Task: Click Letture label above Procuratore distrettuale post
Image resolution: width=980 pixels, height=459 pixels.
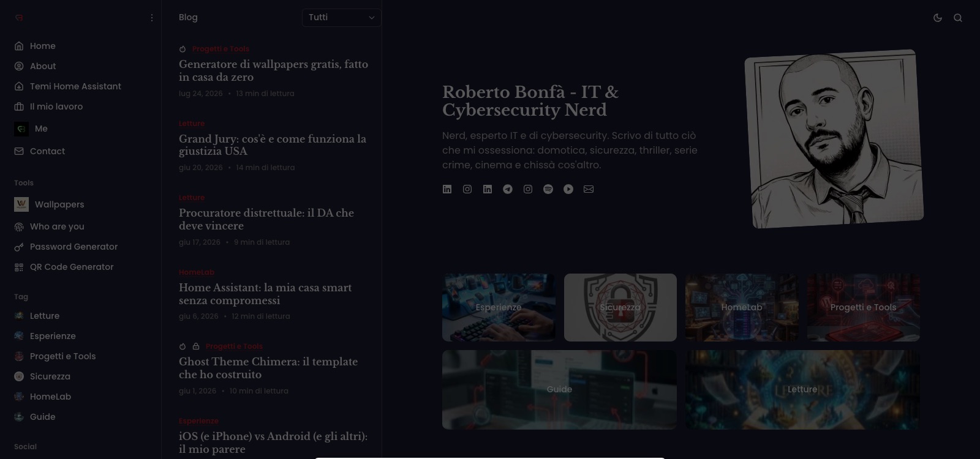Action: tap(192, 198)
